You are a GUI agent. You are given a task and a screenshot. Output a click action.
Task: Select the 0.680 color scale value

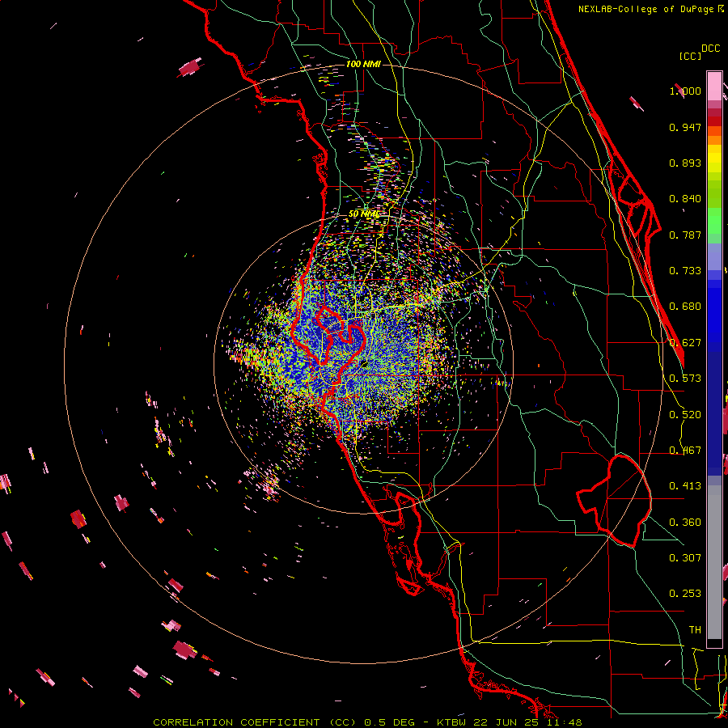click(685, 307)
